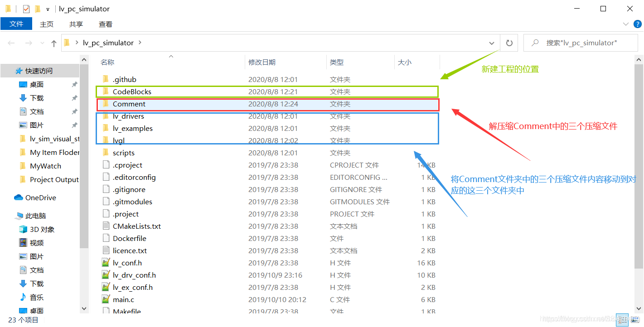The image size is (644, 327).
Task: Go up one folder level
Action: click(54, 43)
